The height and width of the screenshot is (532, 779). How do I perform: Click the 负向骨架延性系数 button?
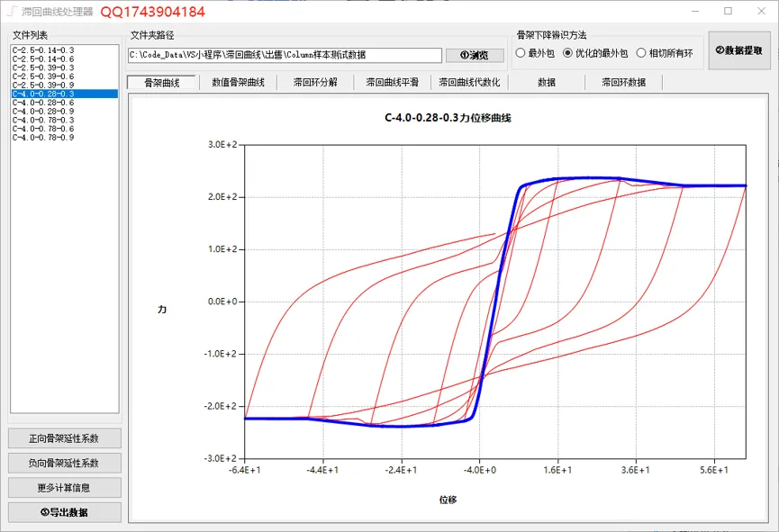point(65,463)
